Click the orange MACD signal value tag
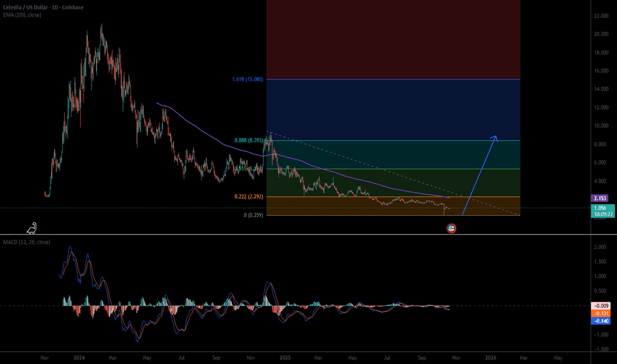Viewport: 617px width, 364px height. 600,313
